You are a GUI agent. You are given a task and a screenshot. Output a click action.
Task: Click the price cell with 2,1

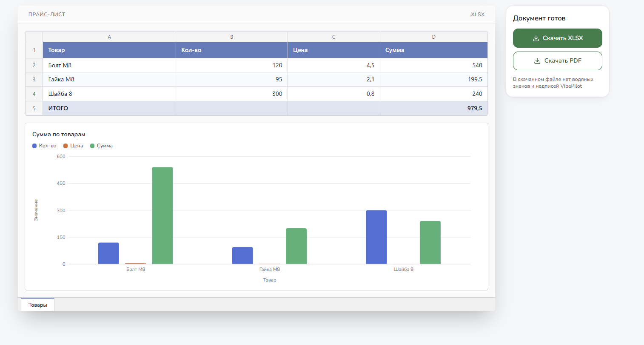click(x=334, y=80)
